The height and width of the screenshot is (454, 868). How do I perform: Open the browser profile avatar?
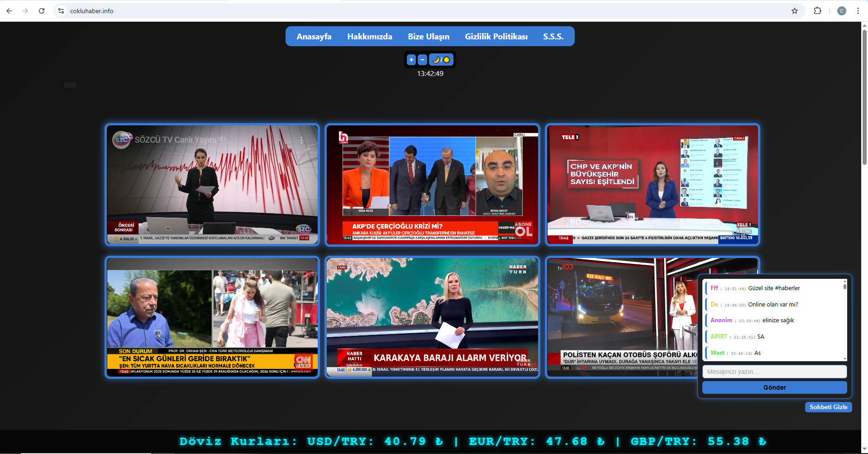842,11
